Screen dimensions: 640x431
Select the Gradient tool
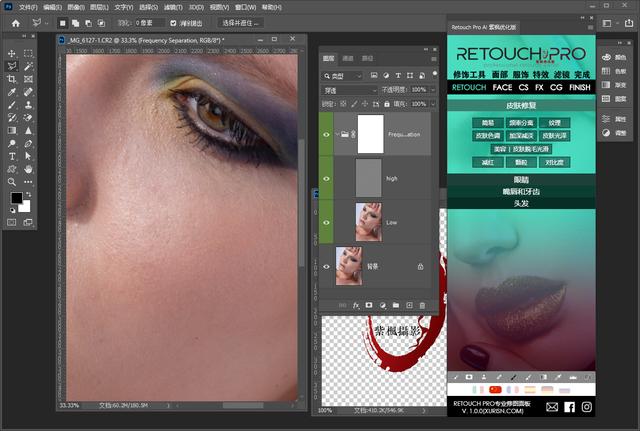(x=12, y=131)
